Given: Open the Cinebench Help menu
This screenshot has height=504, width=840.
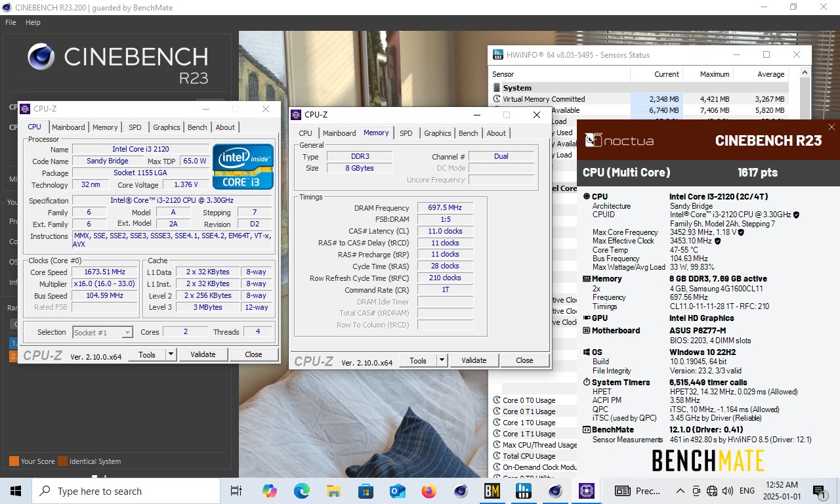Looking at the screenshot, I should [33, 22].
